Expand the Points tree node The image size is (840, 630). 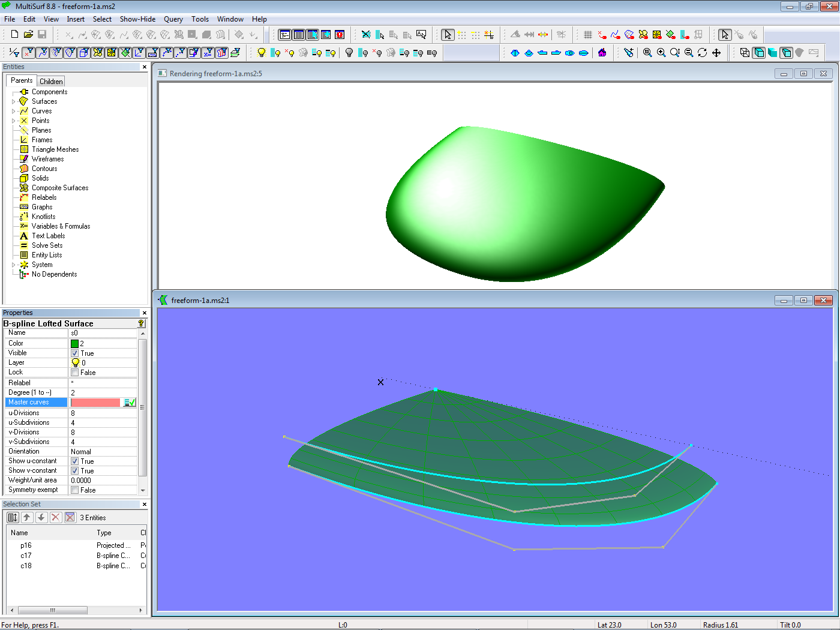pos(13,121)
